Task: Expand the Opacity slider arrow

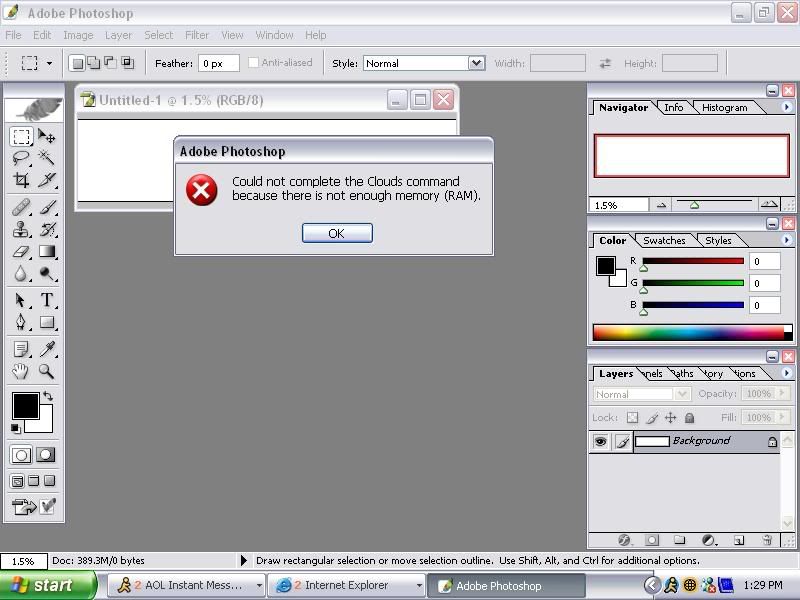Action: (x=781, y=393)
